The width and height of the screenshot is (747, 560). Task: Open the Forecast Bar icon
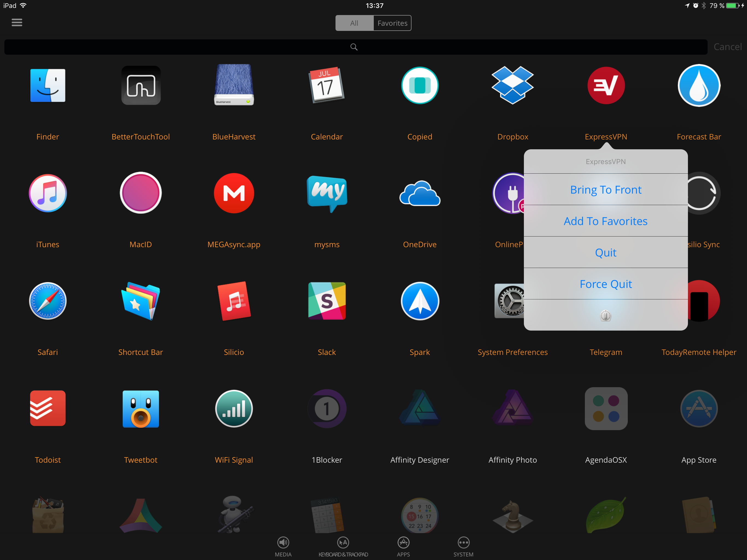point(699,86)
